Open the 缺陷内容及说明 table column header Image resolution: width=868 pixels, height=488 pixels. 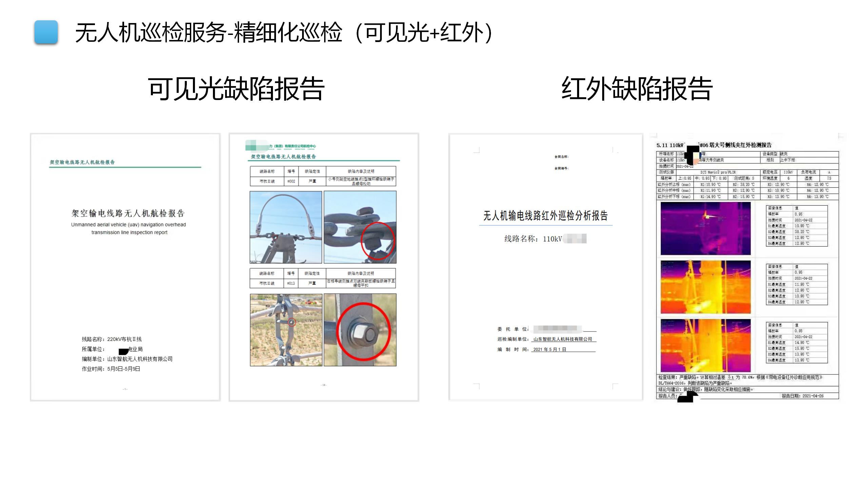coord(361,171)
